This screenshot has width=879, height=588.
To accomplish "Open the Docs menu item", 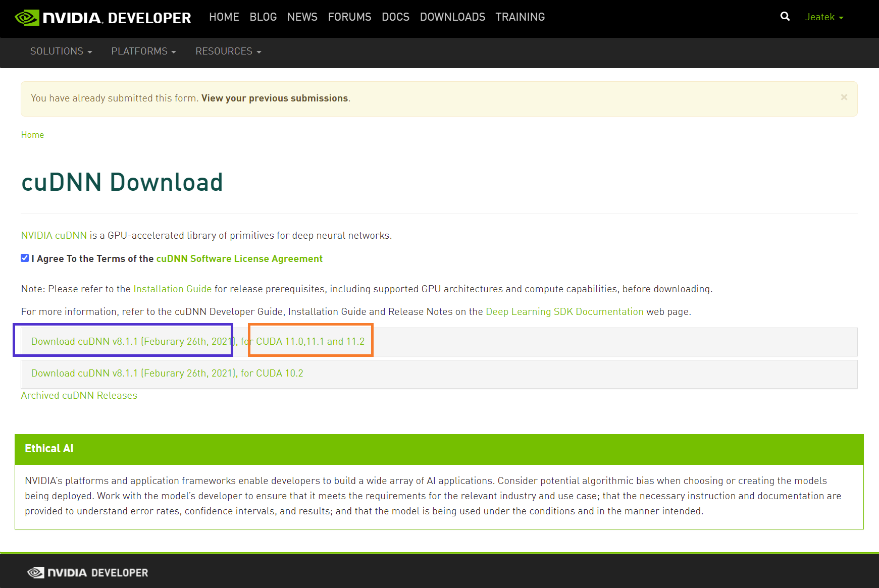I will click(x=395, y=17).
